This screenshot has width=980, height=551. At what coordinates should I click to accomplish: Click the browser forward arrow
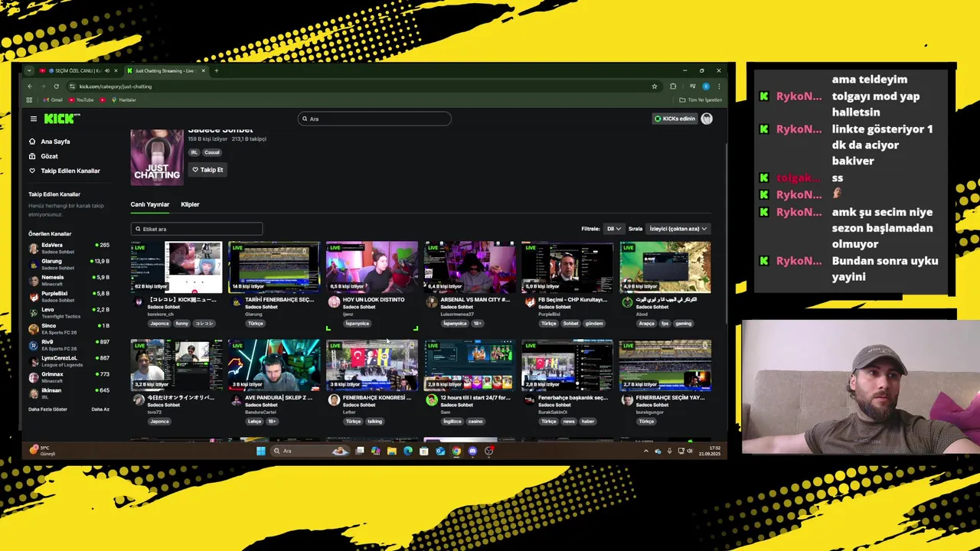(43, 86)
